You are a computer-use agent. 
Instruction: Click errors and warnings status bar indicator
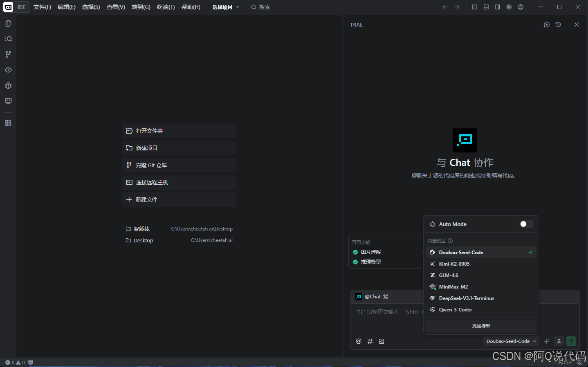point(15,363)
